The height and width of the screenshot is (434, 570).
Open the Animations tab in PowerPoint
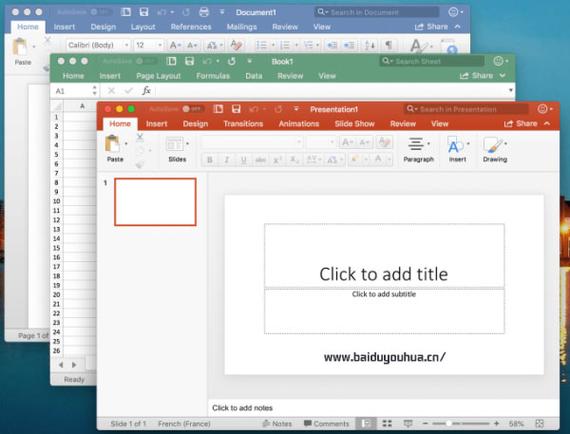point(299,124)
